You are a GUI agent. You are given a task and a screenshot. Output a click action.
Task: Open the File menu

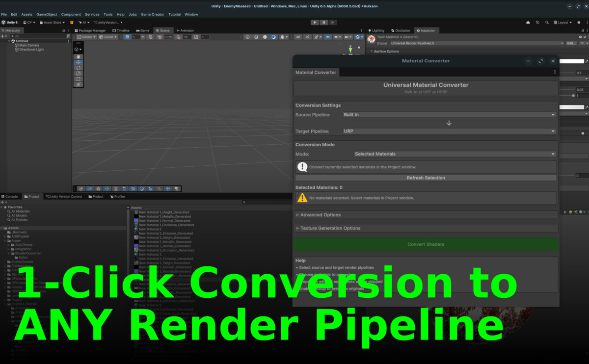[4, 14]
